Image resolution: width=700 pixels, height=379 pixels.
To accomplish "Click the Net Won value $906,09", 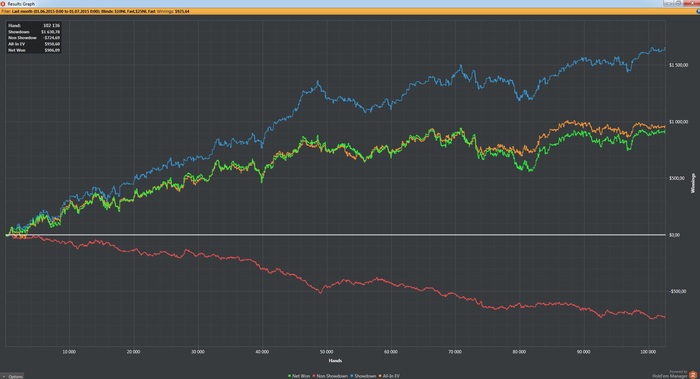I will click(52, 50).
